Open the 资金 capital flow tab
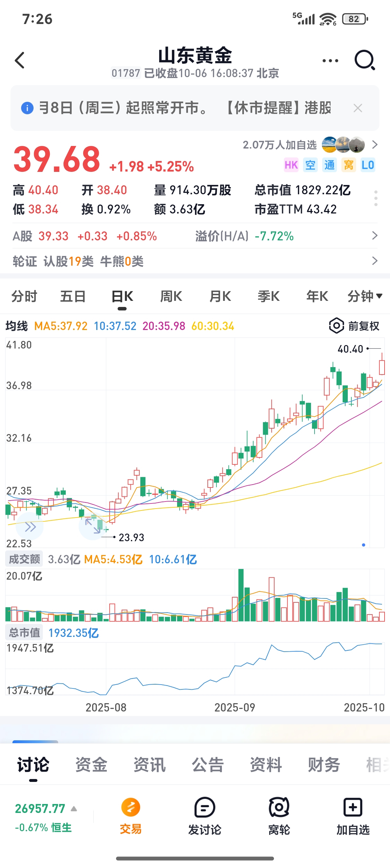This screenshot has width=390, height=868. [x=91, y=765]
